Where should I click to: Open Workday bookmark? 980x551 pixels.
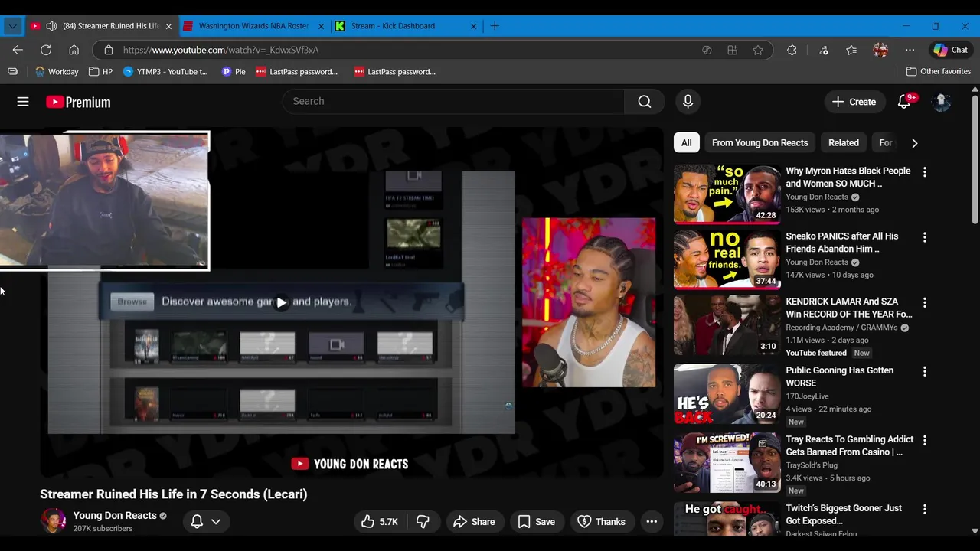57,71
